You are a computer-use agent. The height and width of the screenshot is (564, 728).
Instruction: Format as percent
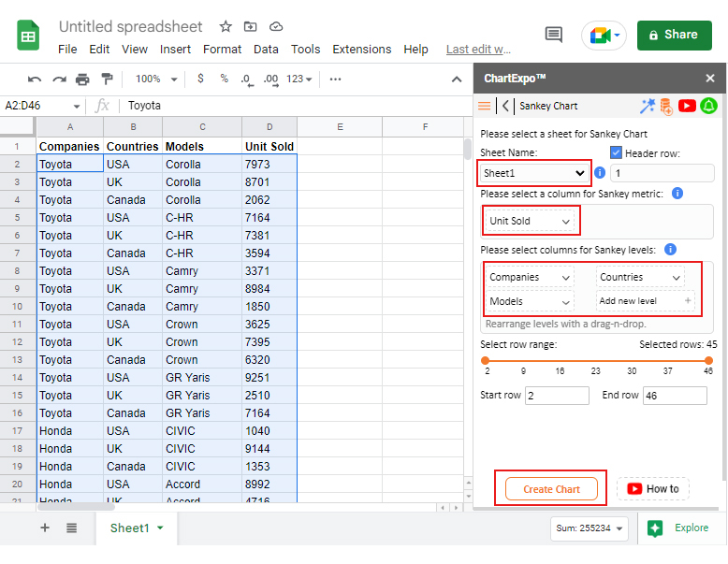(x=225, y=79)
